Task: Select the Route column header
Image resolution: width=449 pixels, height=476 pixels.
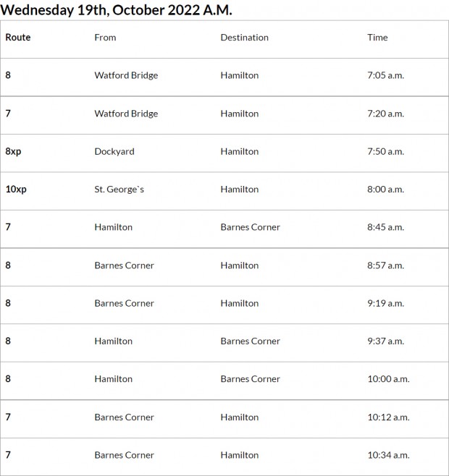Action: [x=18, y=38]
